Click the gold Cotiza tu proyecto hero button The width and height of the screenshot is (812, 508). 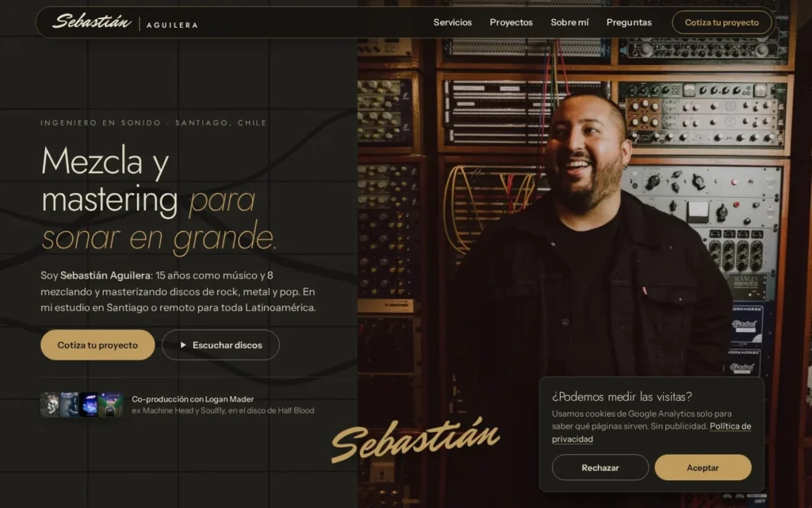pyautogui.click(x=98, y=344)
